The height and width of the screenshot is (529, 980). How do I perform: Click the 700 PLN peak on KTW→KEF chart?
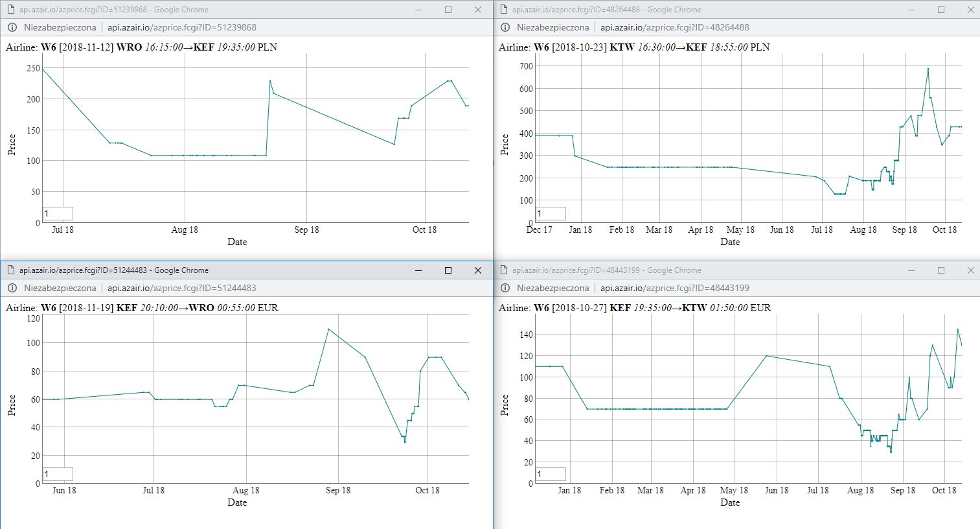pyautogui.click(x=928, y=68)
